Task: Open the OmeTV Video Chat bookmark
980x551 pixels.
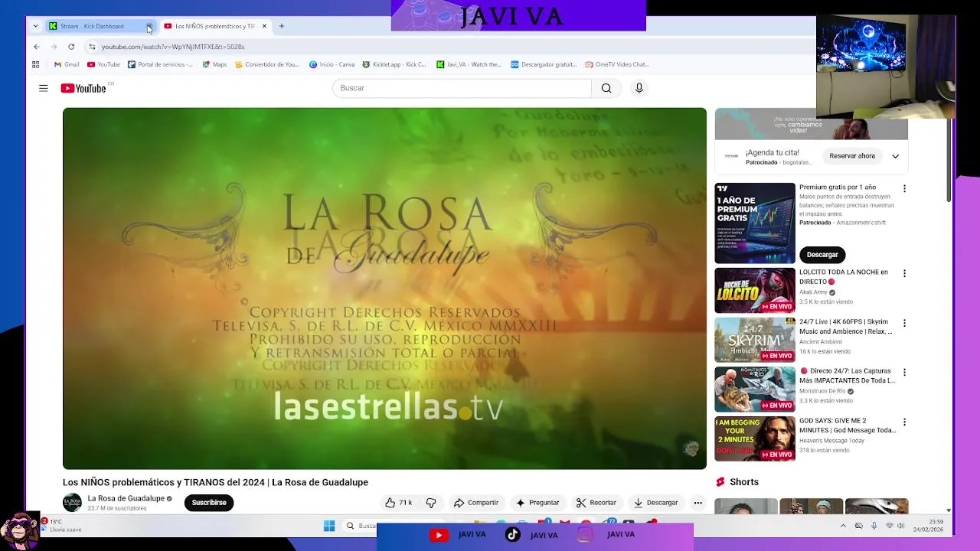Action: coord(616,64)
